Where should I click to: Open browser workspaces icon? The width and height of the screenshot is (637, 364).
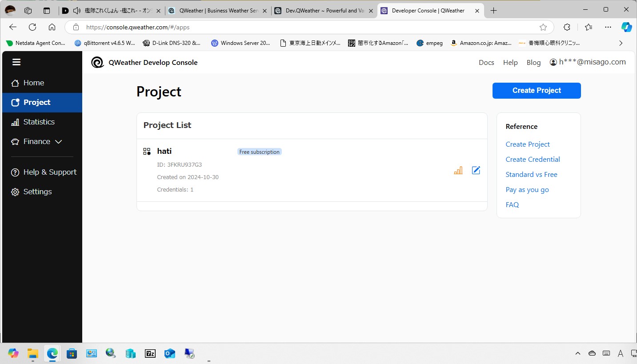pos(28,11)
